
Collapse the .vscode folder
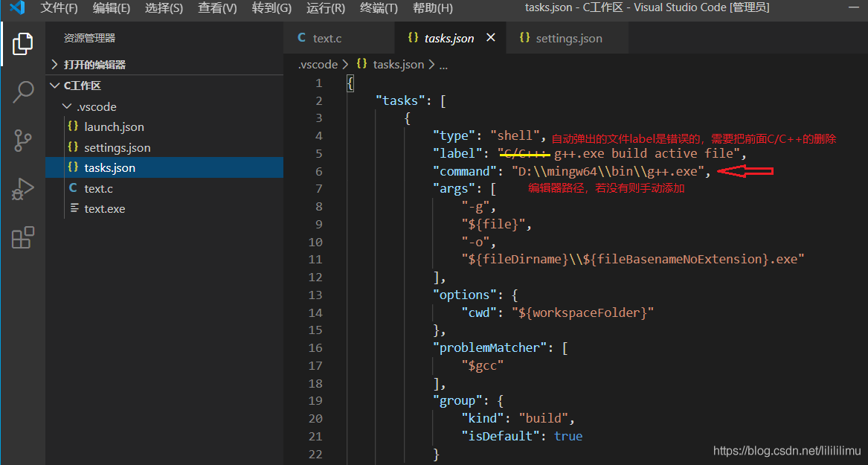click(96, 106)
